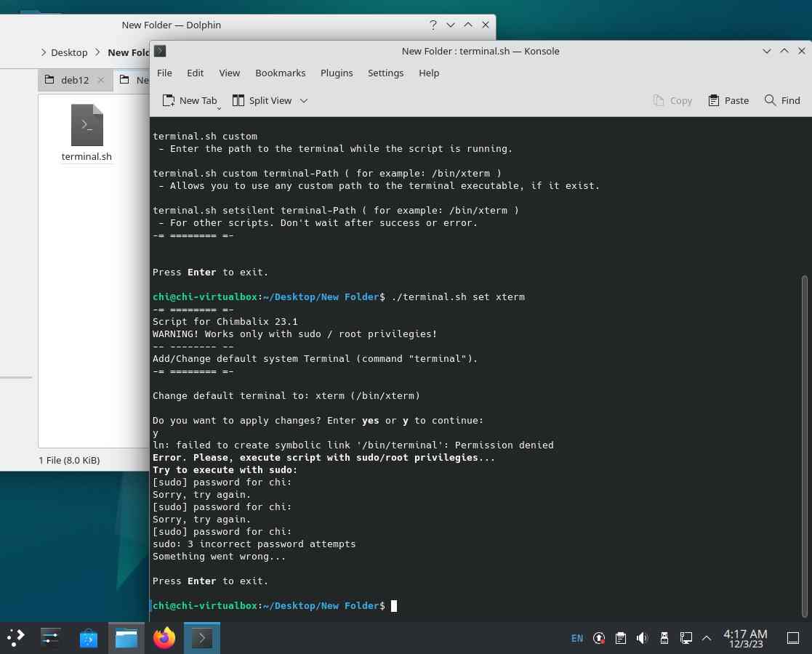This screenshot has height=654, width=812.
Task: Expand the New Tab profile dropdown arrow
Action: point(219,108)
